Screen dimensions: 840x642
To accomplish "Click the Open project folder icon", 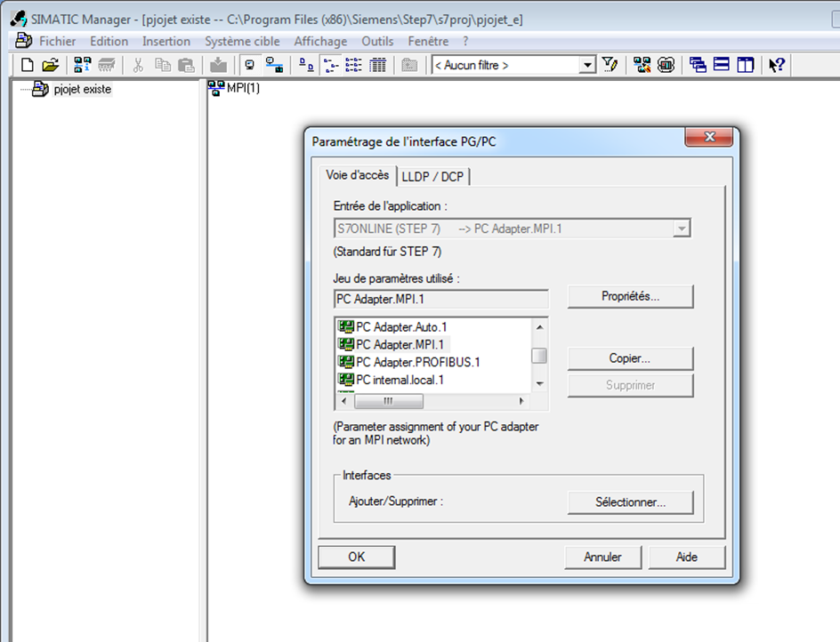I will tap(51, 65).
